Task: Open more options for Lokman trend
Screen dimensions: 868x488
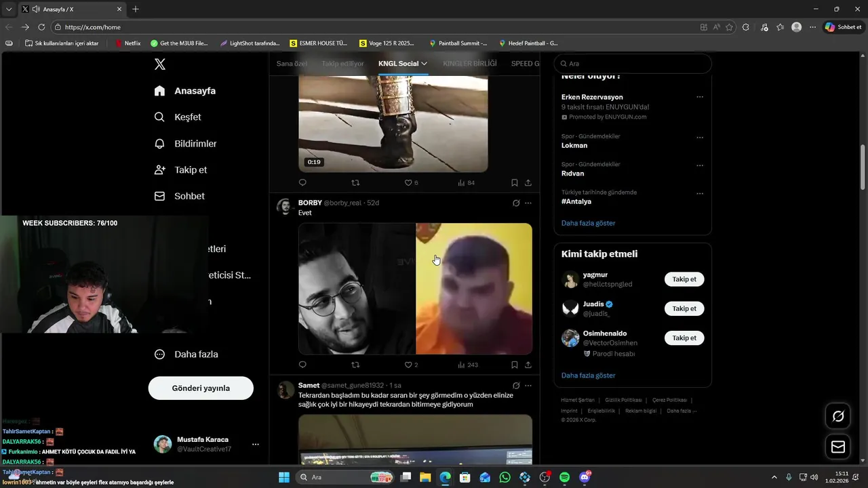Action: coord(700,138)
